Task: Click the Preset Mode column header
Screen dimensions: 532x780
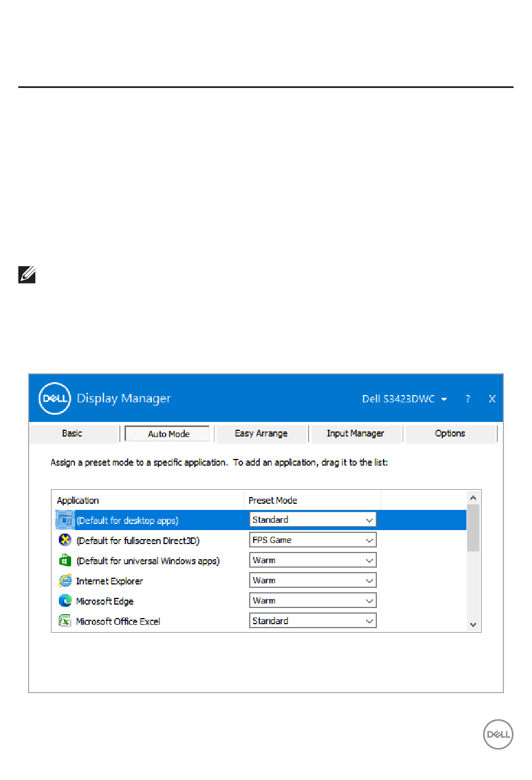Action: coord(312,500)
